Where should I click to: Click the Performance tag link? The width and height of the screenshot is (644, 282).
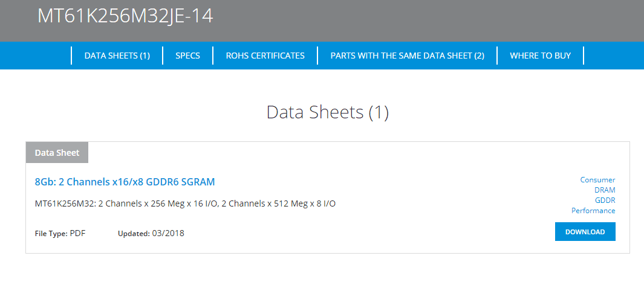point(593,211)
